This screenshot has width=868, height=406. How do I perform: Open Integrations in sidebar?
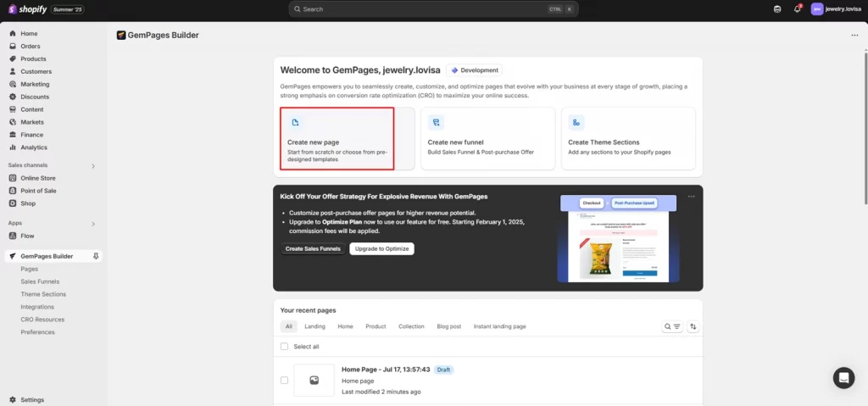[37, 307]
